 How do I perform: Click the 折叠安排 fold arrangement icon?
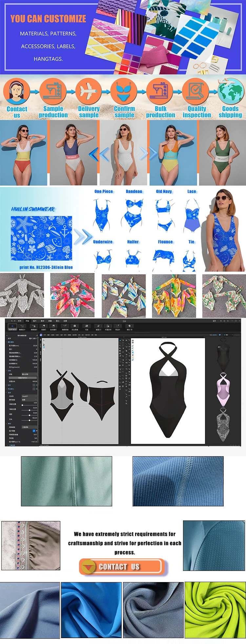pos(108,327)
